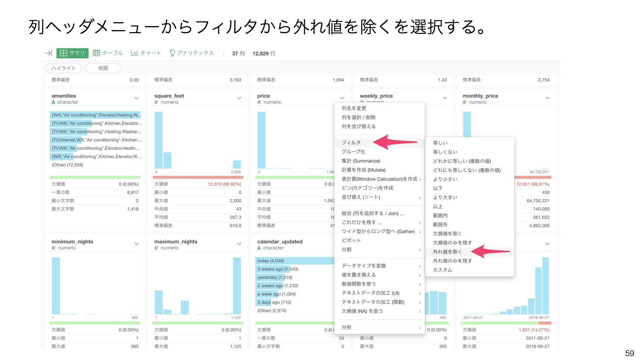Open the テーブル table view

click(108, 53)
